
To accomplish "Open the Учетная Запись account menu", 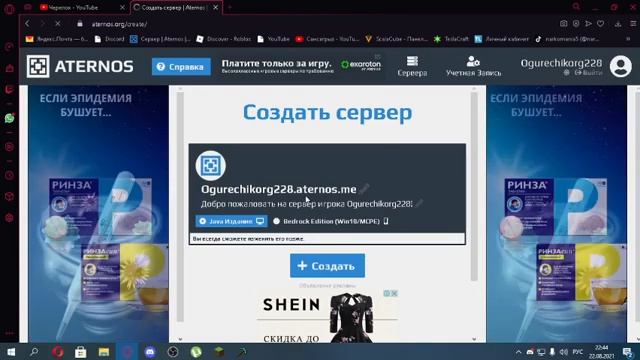I will [473, 67].
